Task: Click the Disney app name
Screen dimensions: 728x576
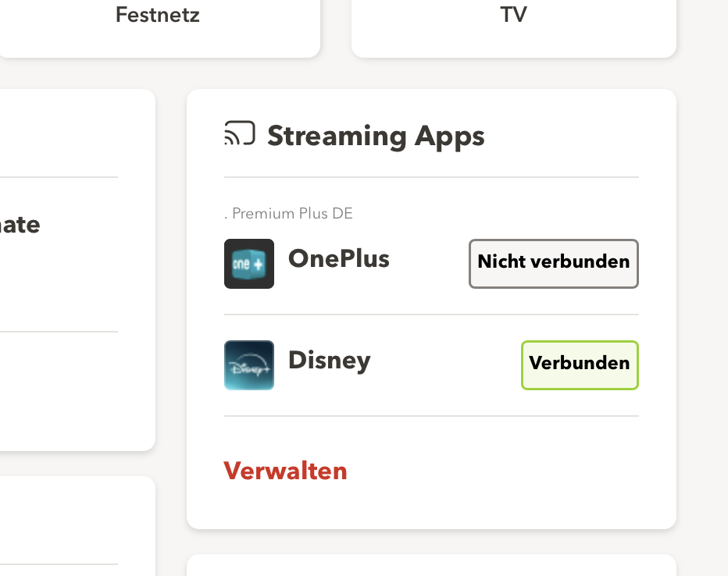Action: click(329, 360)
